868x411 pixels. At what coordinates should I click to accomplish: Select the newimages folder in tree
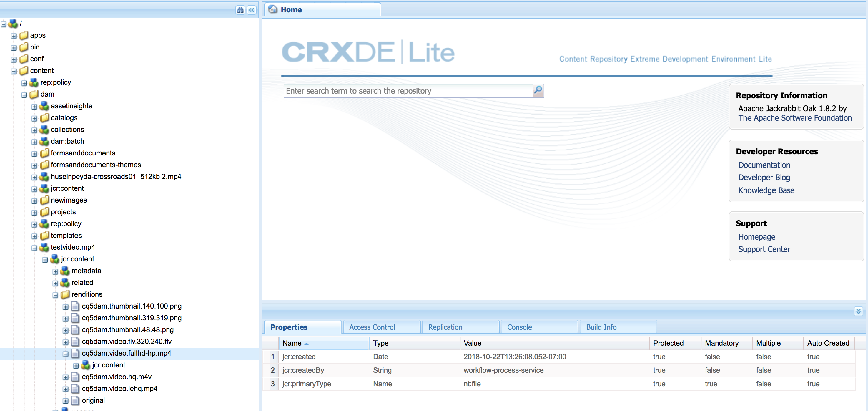click(69, 200)
